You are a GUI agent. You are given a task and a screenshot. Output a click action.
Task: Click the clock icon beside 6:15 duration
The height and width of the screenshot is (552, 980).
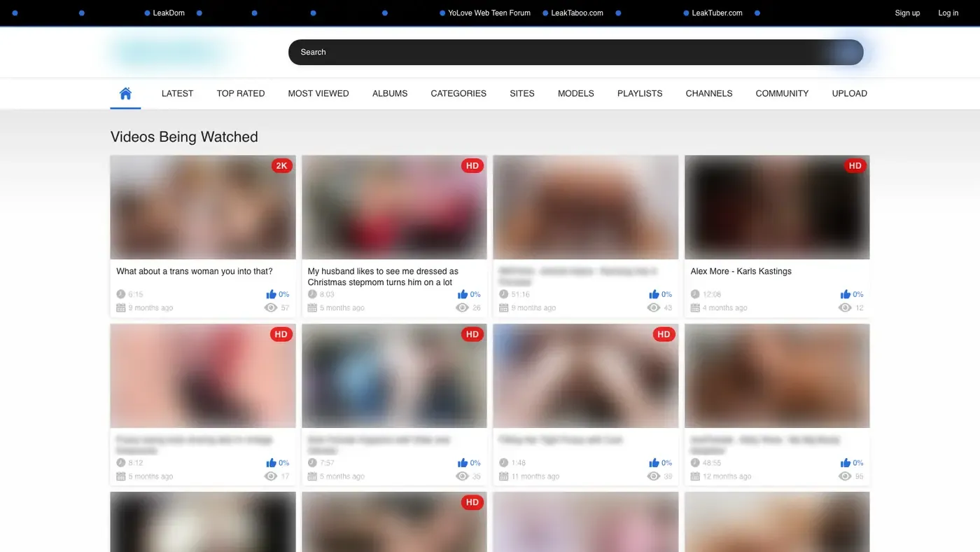(120, 294)
